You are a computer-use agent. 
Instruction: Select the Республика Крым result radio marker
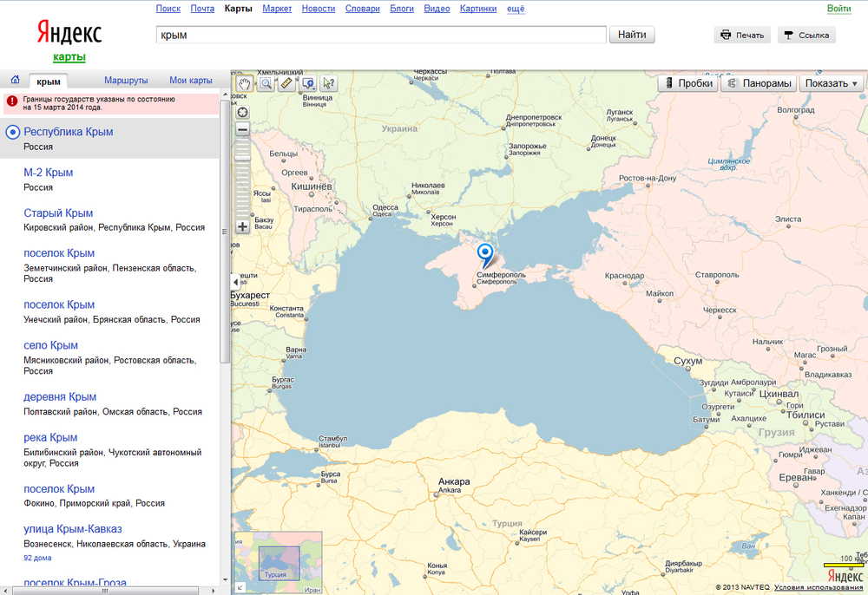tap(13, 132)
